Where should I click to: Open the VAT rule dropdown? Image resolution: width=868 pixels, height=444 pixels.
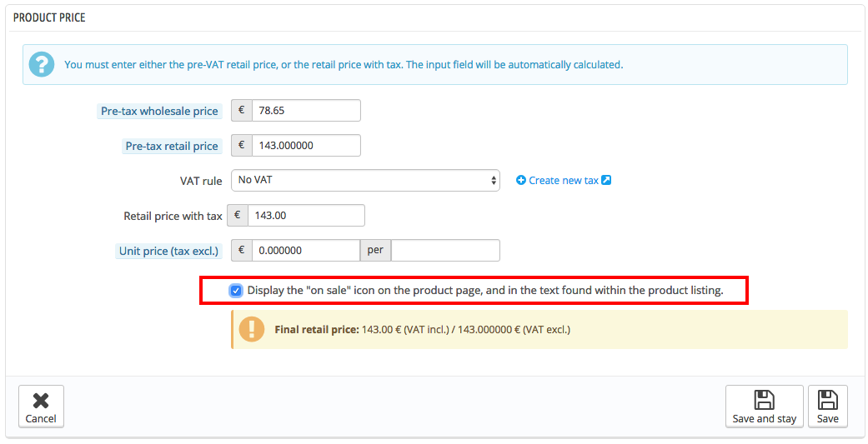click(365, 180)
